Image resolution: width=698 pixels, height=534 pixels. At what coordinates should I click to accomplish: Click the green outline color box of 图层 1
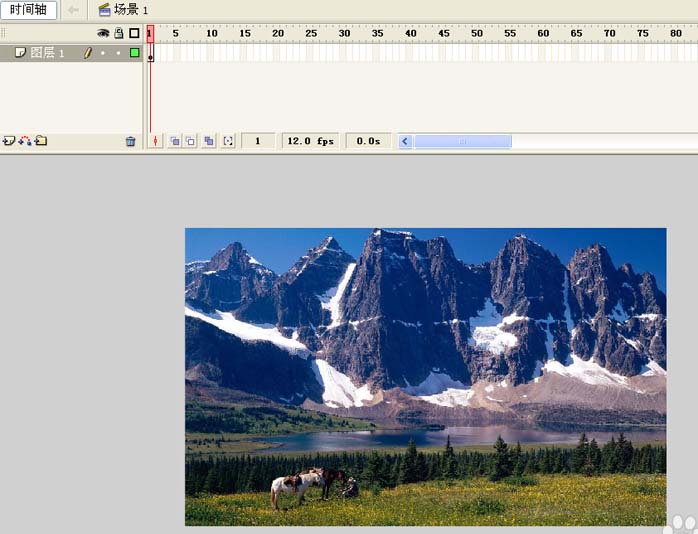point(134,53)
